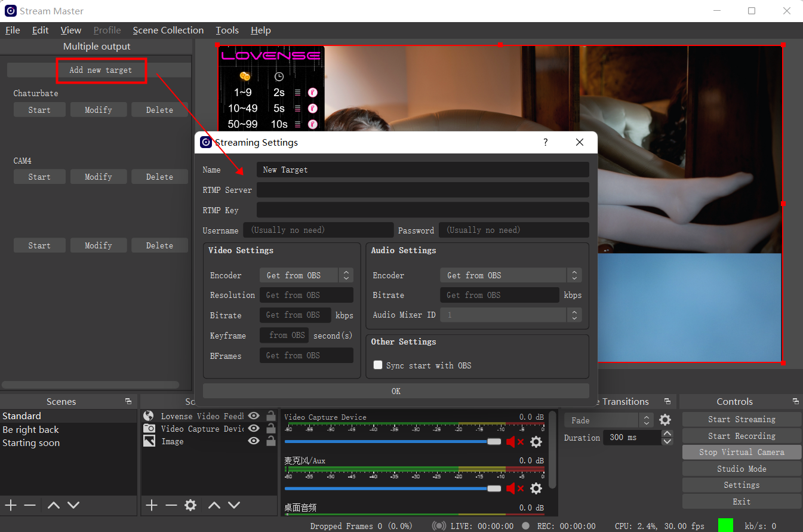Viewport: 803px width, 532px height.
Task: Open the audio Encoder dropdown in Audio Settings
Action: [x=574, y=275]
